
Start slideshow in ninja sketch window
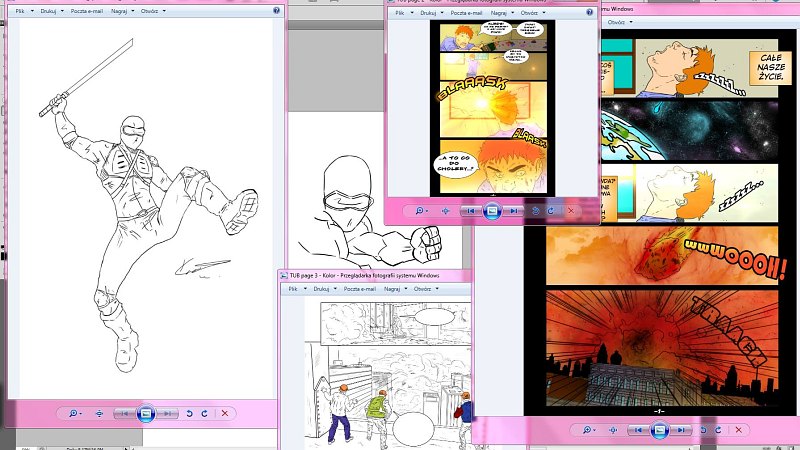pos(146,413)
